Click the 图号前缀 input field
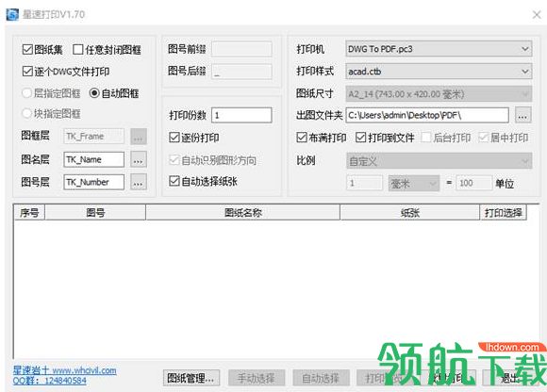547x392 pixels. 241,49
